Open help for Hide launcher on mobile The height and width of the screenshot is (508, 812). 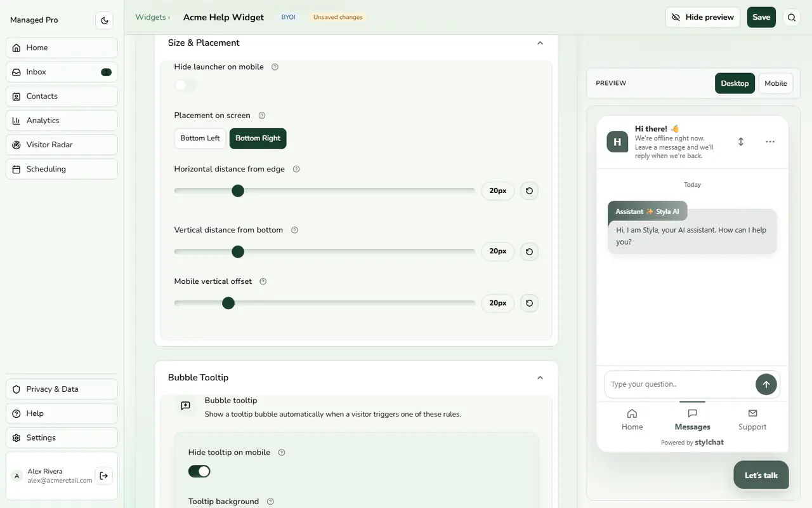click(275, 67)
